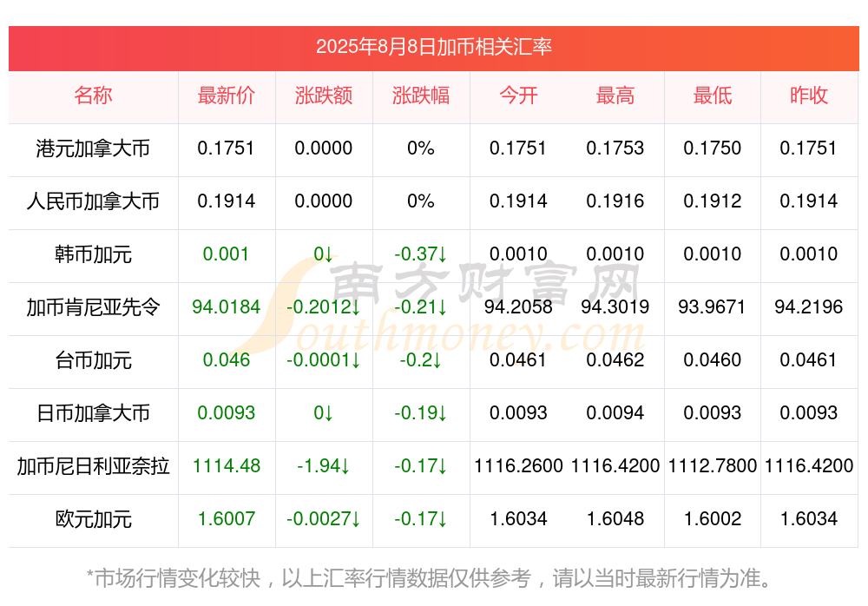Click the 1.6048 highest value for 欧元加元
Viewport: 868px width, 606px height.
[615, 518]
